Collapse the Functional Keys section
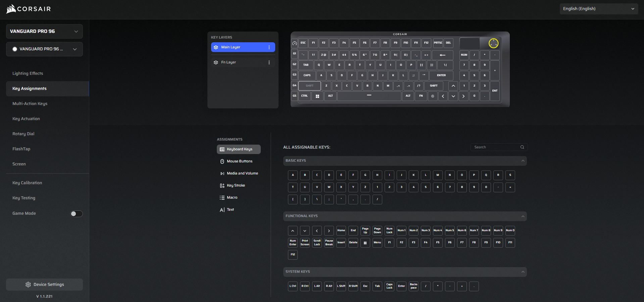Screen dimensions: 644x302 523,216
